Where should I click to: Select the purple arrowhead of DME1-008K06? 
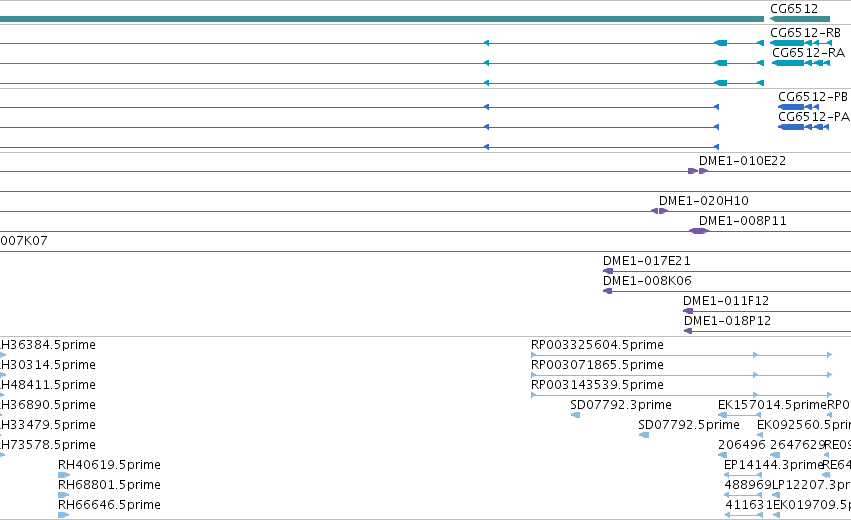point(608,291)
